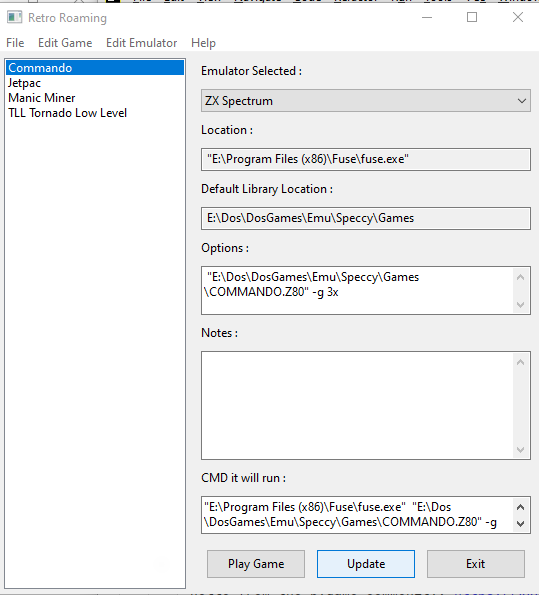Open the Edit Emulator menu

(142, 43)
